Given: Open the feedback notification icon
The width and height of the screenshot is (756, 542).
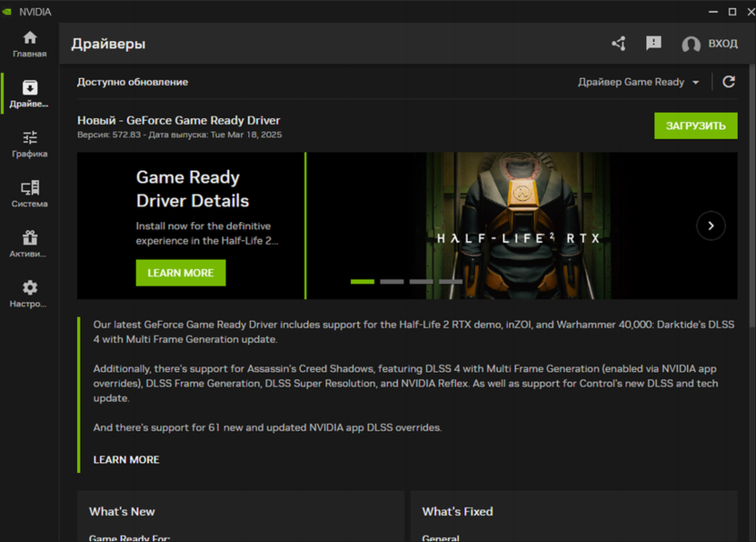Looking at the screenshot, I should point(653,44).
